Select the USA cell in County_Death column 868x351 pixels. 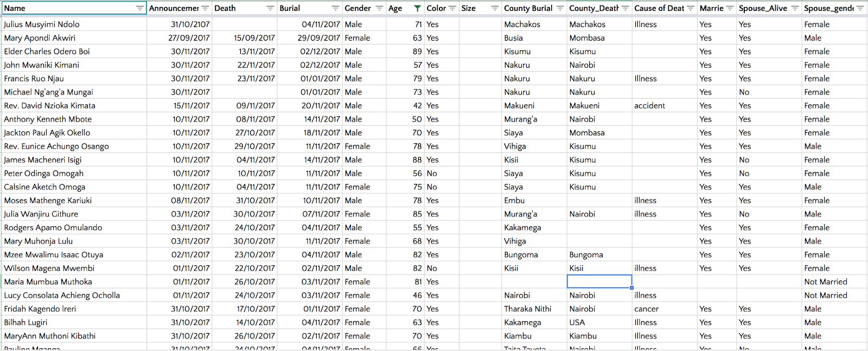coord(577,322)
